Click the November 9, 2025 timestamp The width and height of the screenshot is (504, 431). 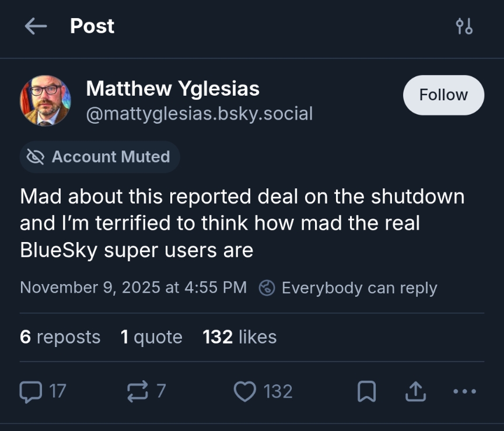[133, 288]
